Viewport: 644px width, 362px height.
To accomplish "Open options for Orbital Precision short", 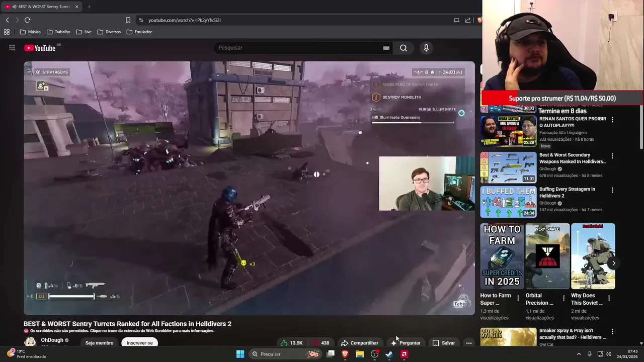I will 563,298.
